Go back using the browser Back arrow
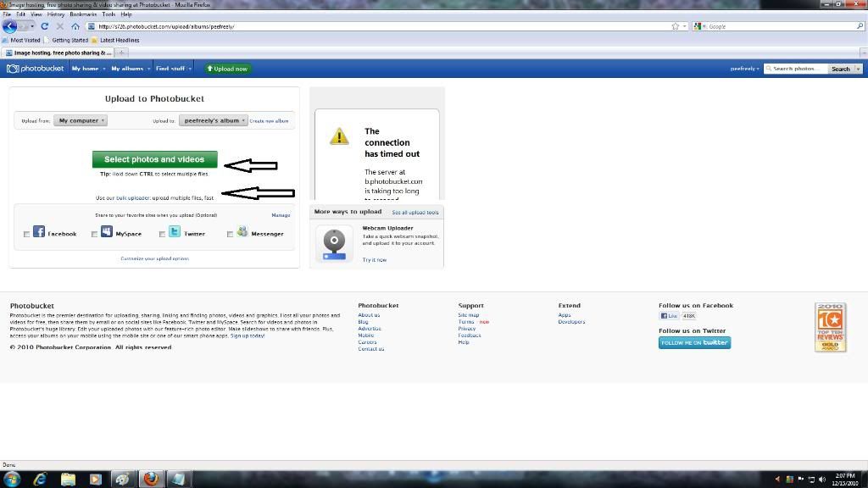Viewport: 868px width, 488px height. point(9,26)
